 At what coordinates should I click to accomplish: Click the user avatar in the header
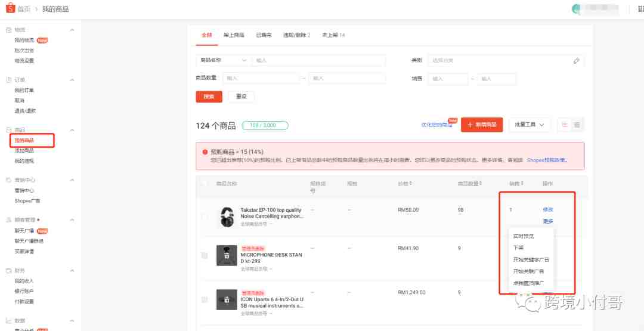[576, 9]
